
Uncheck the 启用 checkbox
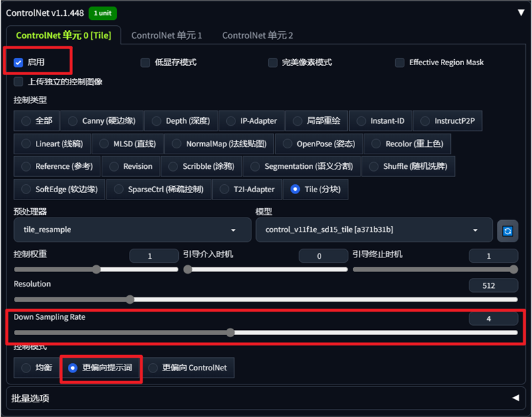tap(17, 62)
